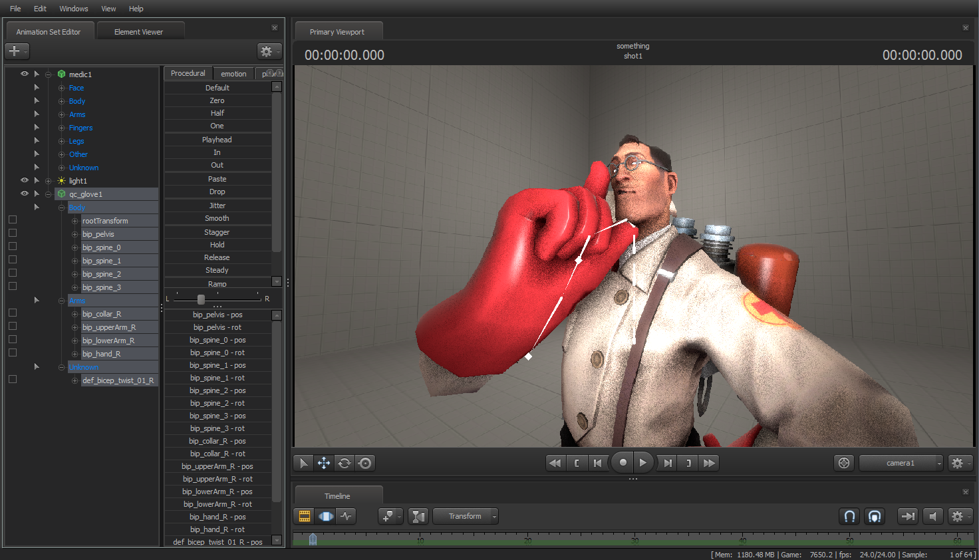
Task: Click the plus button in Animation Set Editor
Action: click(15, 51)
